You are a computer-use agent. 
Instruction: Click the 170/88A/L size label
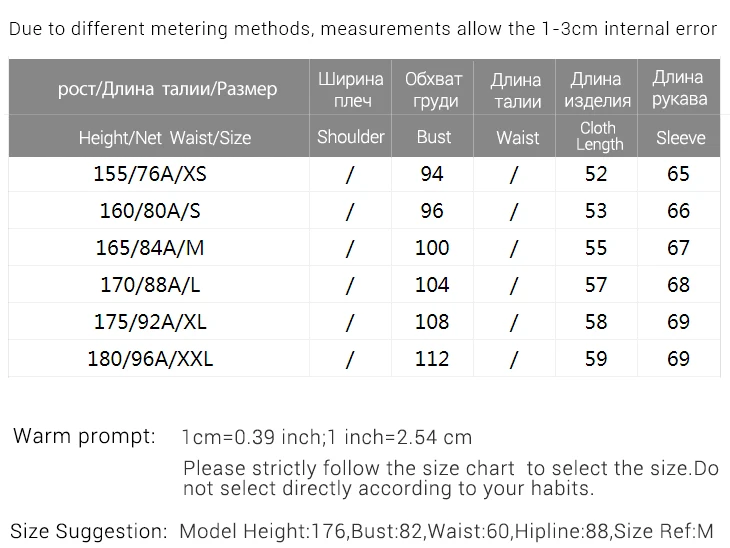coord(150,284)
